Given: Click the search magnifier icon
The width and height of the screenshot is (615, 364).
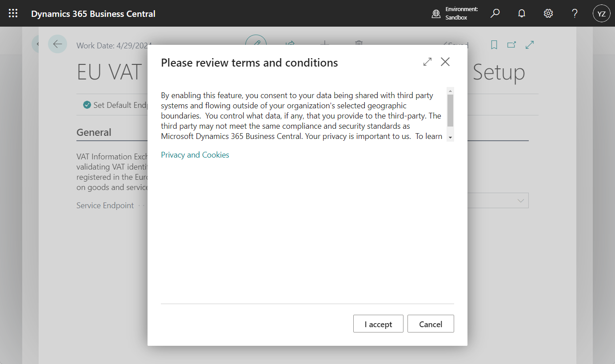Looking at the screenshot, I should 495,13.
